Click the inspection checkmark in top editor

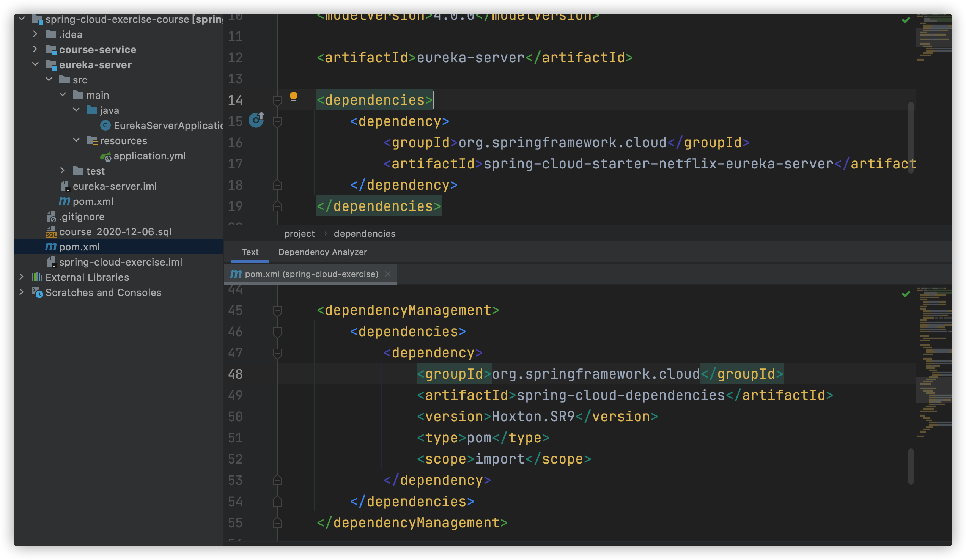(906, 20)
